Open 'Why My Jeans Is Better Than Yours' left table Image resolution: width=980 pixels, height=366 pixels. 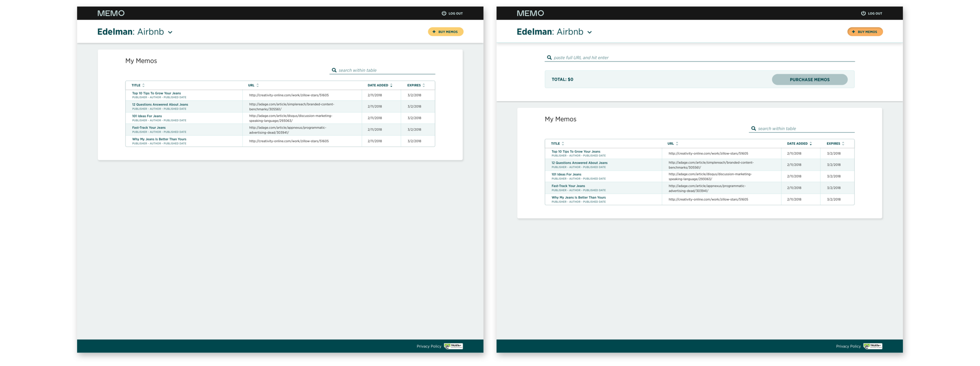click(159, 139)
